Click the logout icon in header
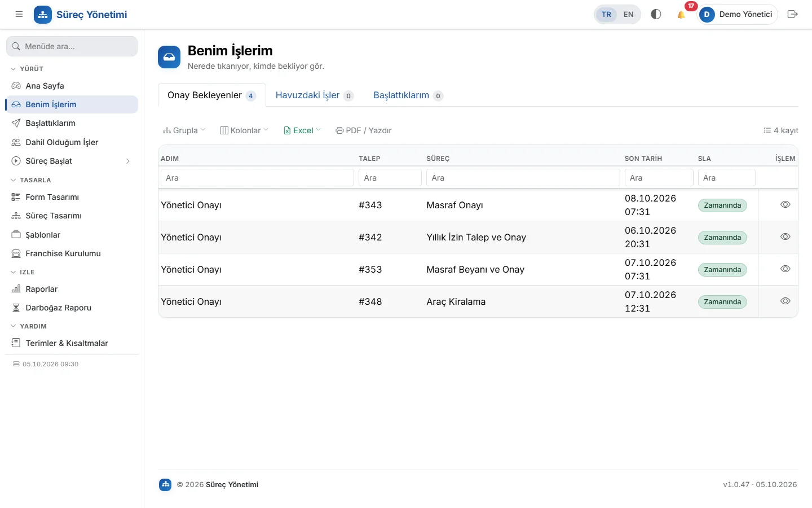Viewport: 812px width, 508px height. click(792, 15)
